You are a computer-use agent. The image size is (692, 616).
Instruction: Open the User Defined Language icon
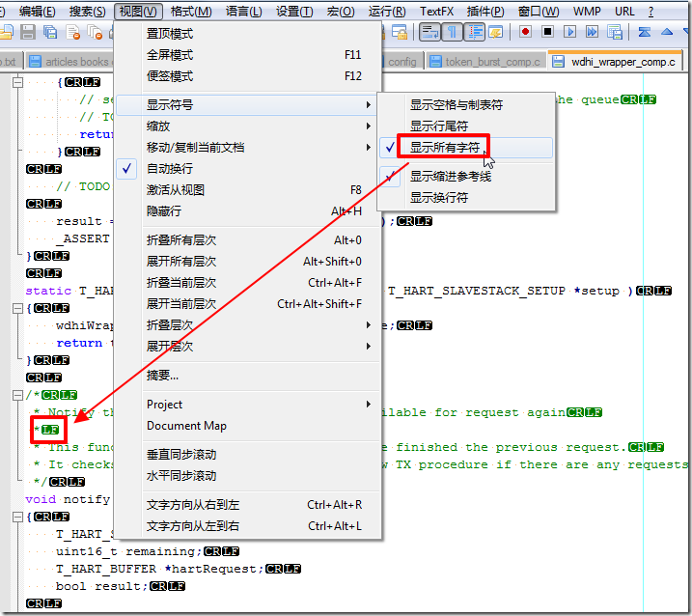(496, 32)
